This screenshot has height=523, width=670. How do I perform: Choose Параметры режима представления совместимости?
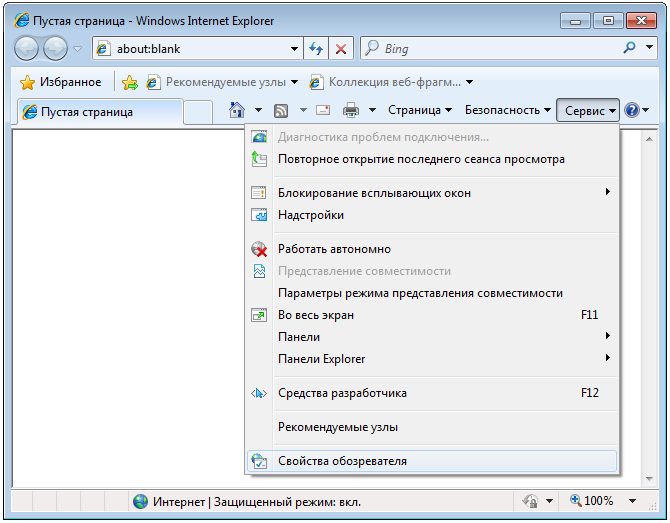pos(432,293)
